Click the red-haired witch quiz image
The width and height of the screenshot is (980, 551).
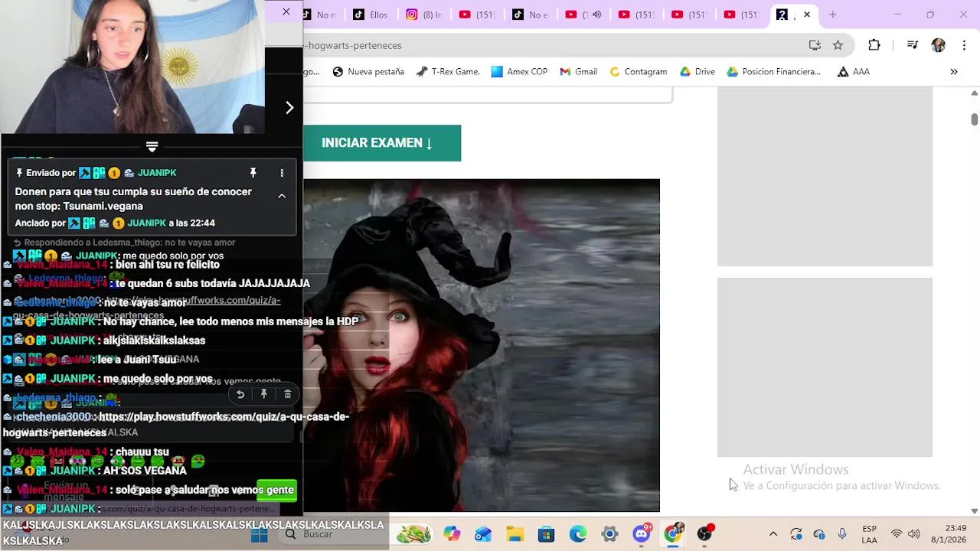[482, 345]
